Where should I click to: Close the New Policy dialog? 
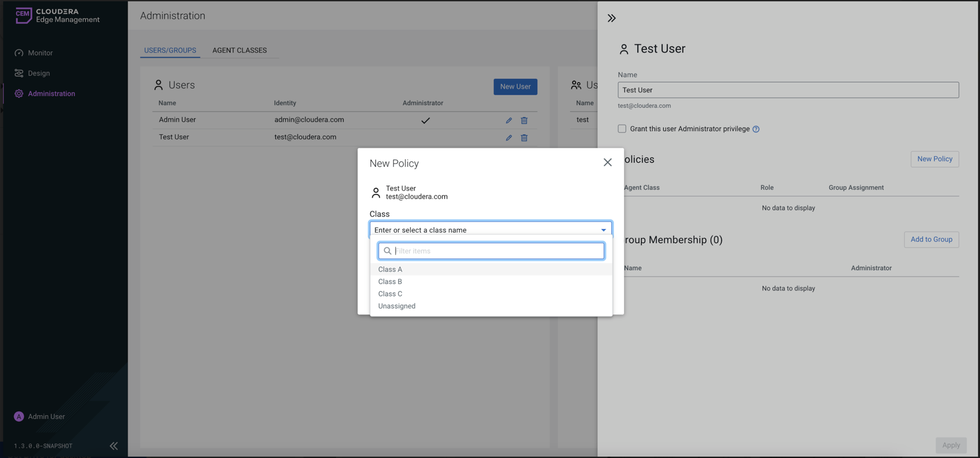(x=607, y=162)
